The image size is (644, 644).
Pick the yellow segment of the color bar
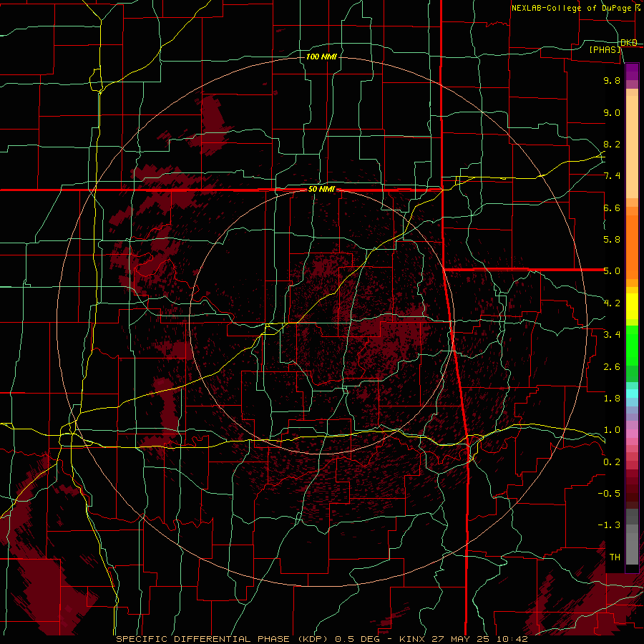632,306
